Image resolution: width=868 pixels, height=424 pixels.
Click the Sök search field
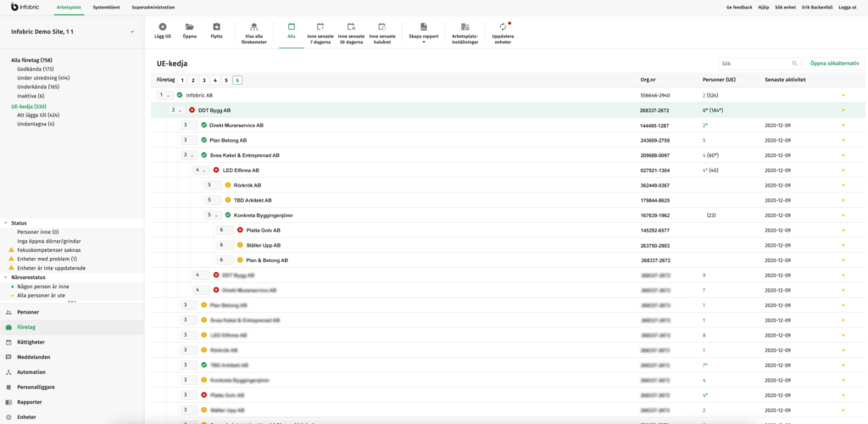point(759,64)
